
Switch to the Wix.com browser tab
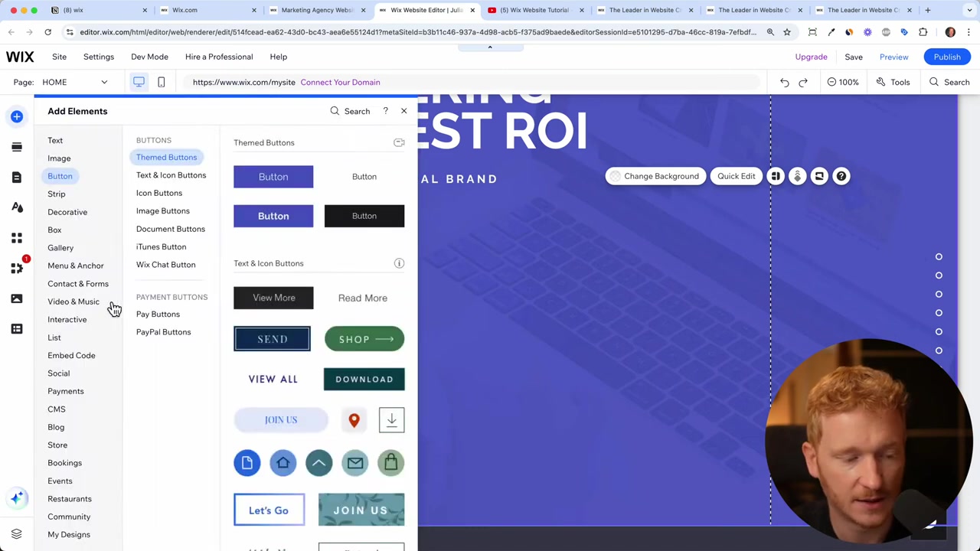pyautogui.click(x=207, y=10)
